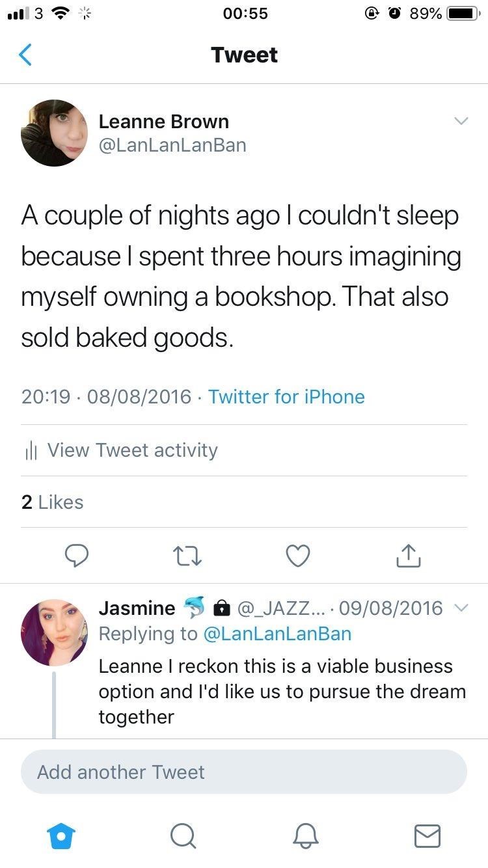The height and width of the screenshot is (868, 488).
Task: Open View Tweet activity
Action: (132, 450)
